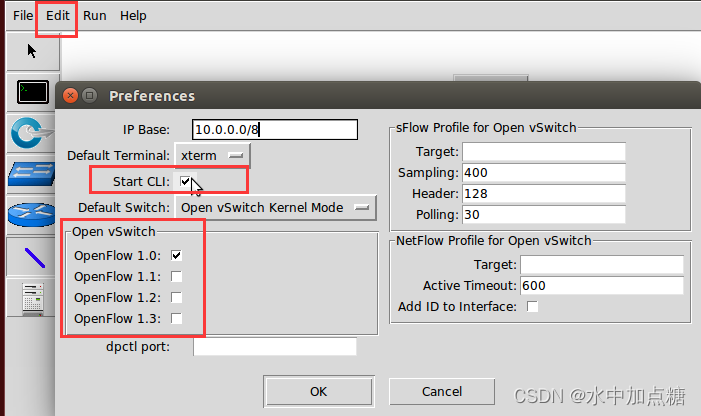Uncheck the OpenFlow 1.0 checkbox
Image resolution: width=701 pixels, height=416 pixels.
(176, 255)
